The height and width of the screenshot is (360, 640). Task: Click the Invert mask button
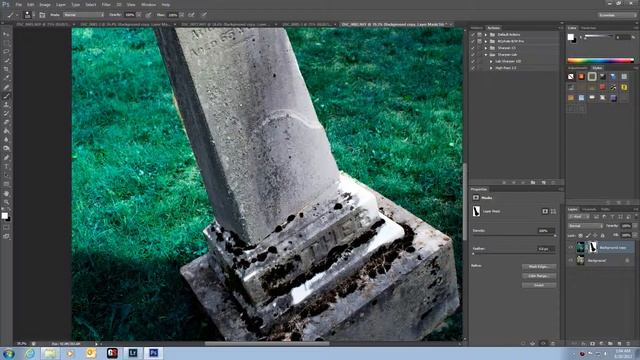[539, 285]
